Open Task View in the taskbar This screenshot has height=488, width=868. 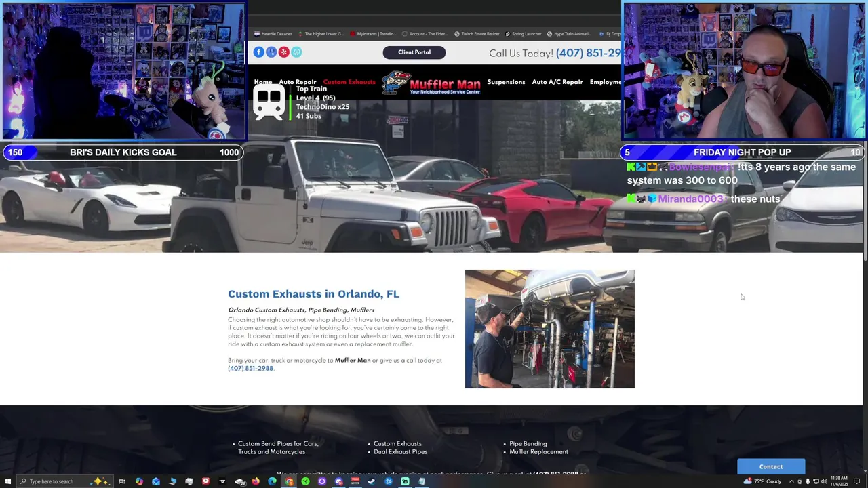(x=122, y=481)
